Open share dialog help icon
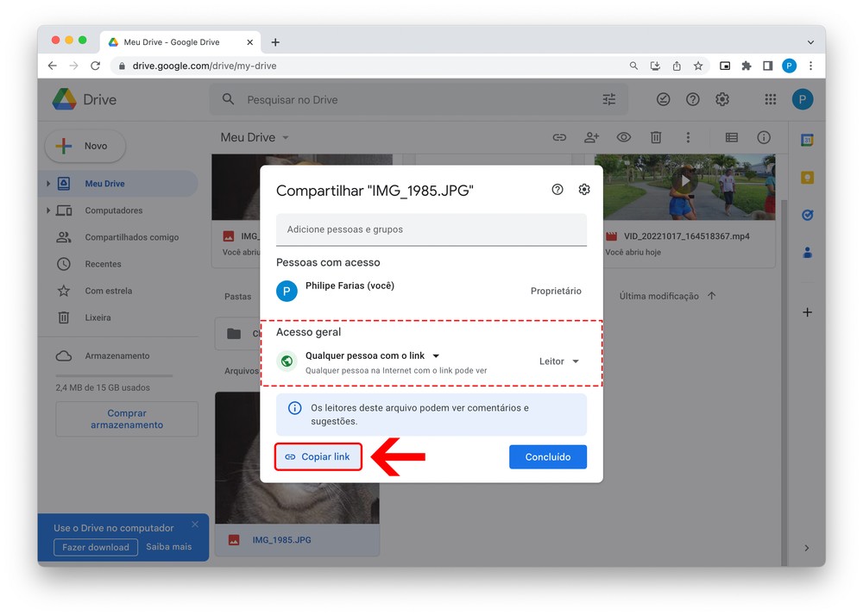 557,190
